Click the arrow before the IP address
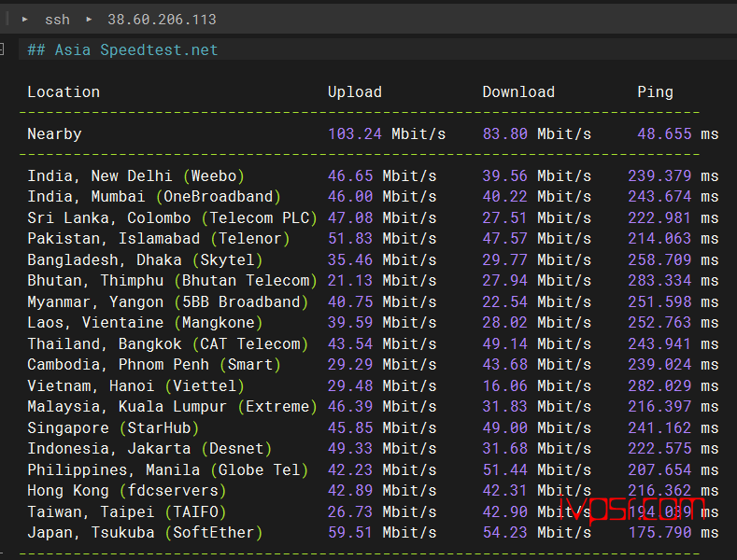Viewport: 737px width, 560px height. click(x=89, y=20)
